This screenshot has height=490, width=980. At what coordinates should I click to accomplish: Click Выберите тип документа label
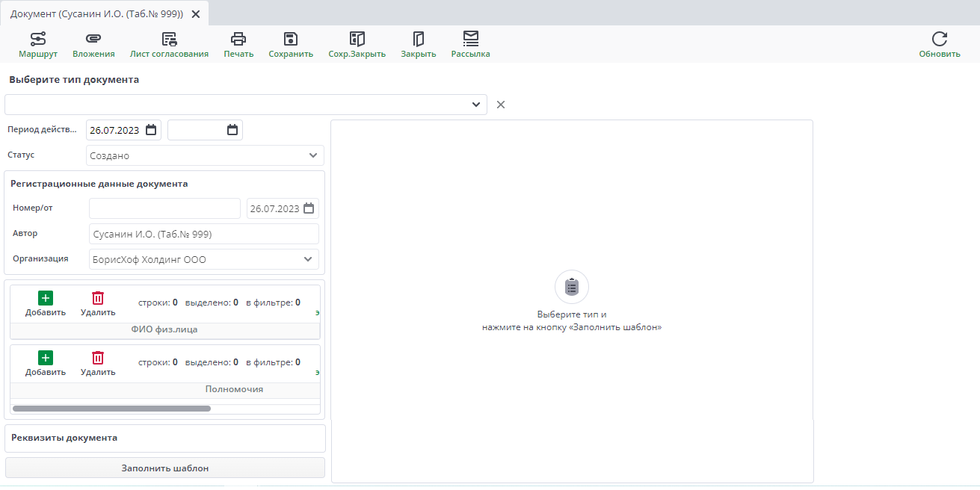pyautogui.click(x=74, y=80)
